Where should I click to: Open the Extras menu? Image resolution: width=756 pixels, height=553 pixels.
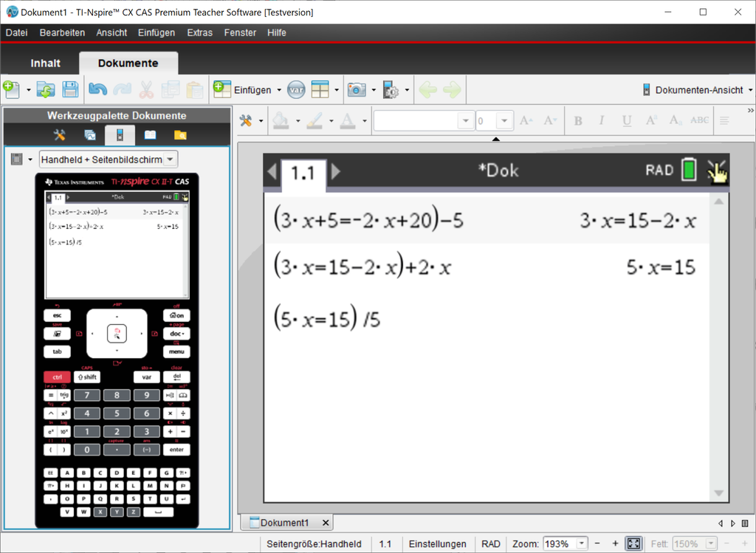pyautogui.click(x=199, y=32)
